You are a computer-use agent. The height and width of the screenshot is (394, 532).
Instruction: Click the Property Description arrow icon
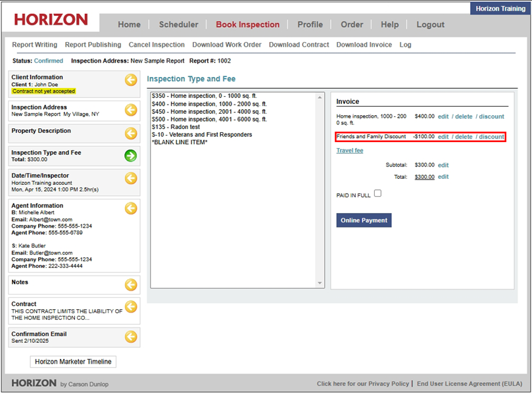(131, 134)
